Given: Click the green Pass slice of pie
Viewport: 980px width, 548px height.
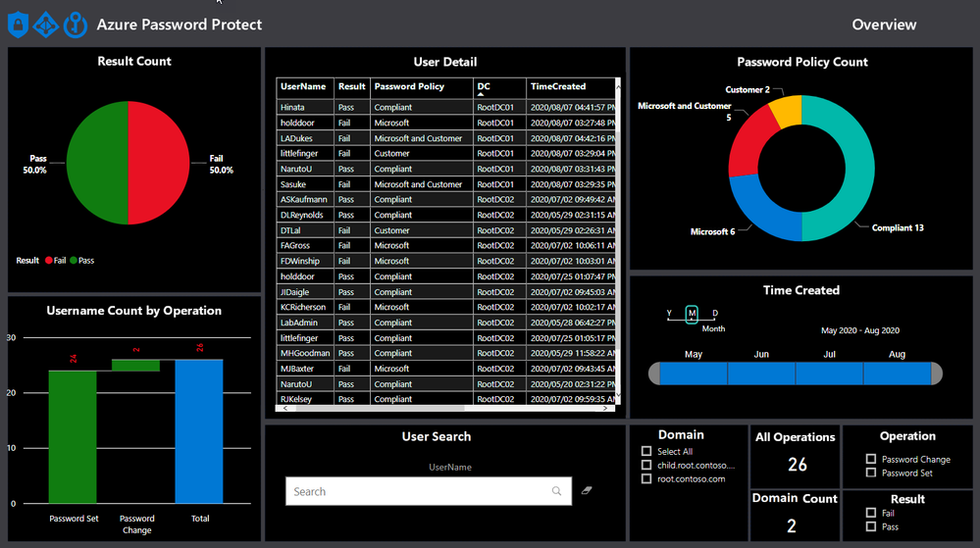Looking at the screenshot, I should [97, 163].
